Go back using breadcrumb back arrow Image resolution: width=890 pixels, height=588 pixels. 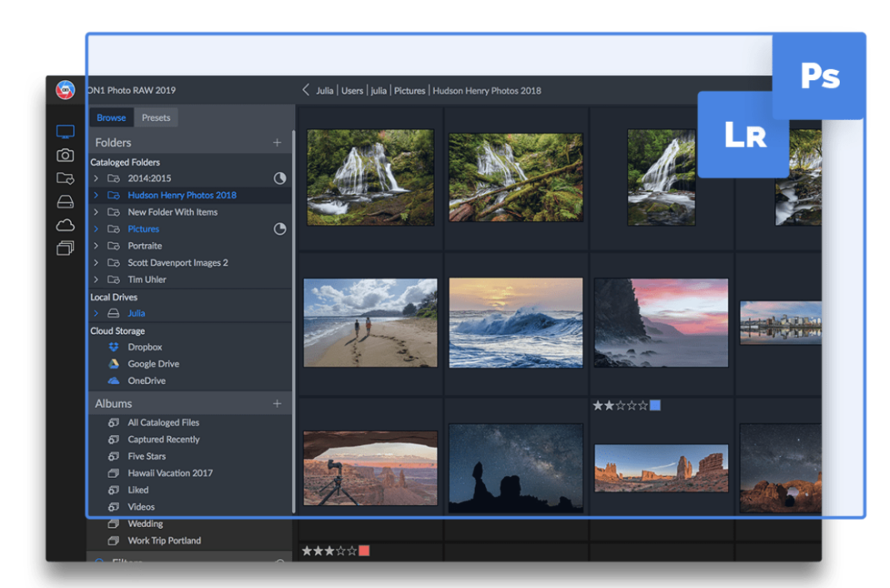point(306,90)
